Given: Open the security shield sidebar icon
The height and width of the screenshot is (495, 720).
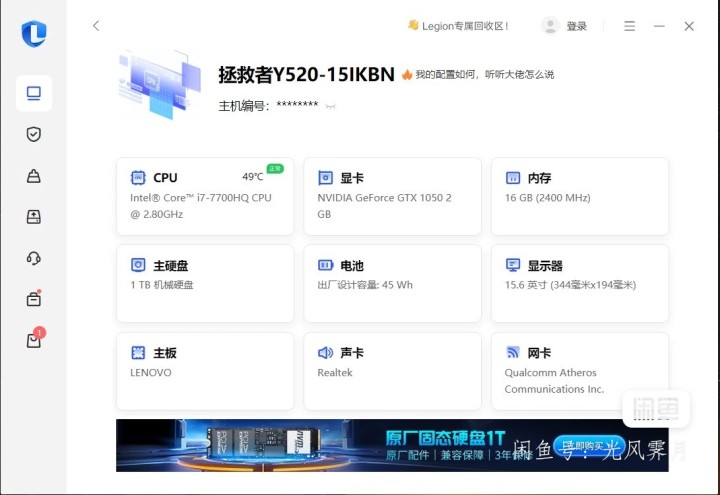Looking at the screenshot, I should tap(34, 134).
